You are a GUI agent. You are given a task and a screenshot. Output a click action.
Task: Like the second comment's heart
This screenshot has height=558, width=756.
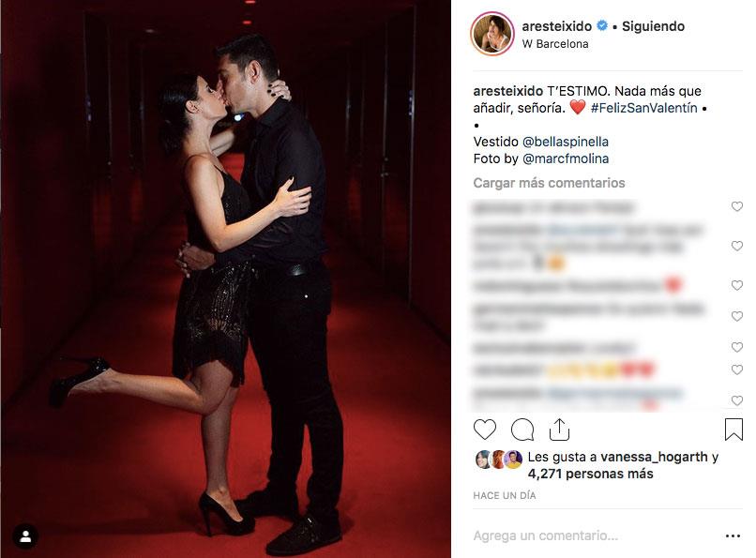click(x=736, y=246)
